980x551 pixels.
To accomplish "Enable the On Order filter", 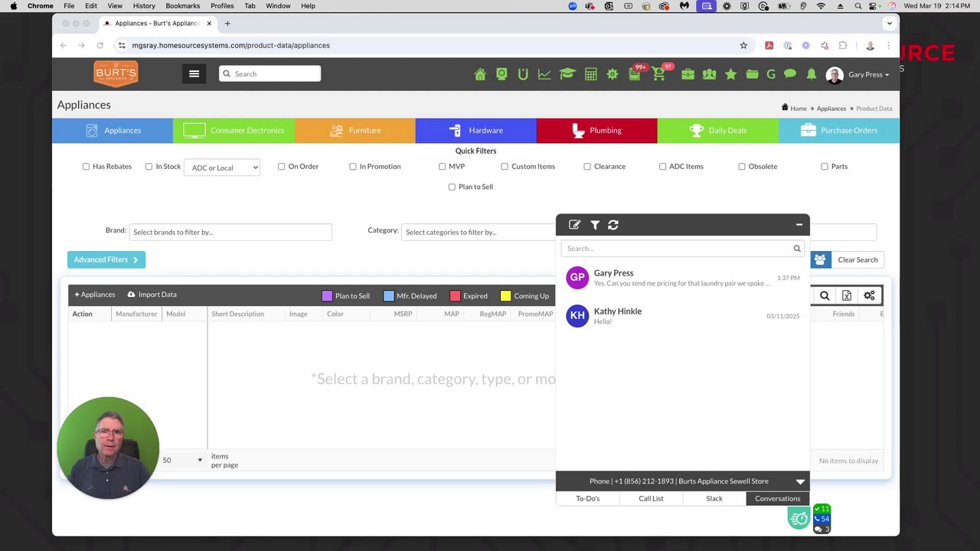I will click(x=281, y=166).
